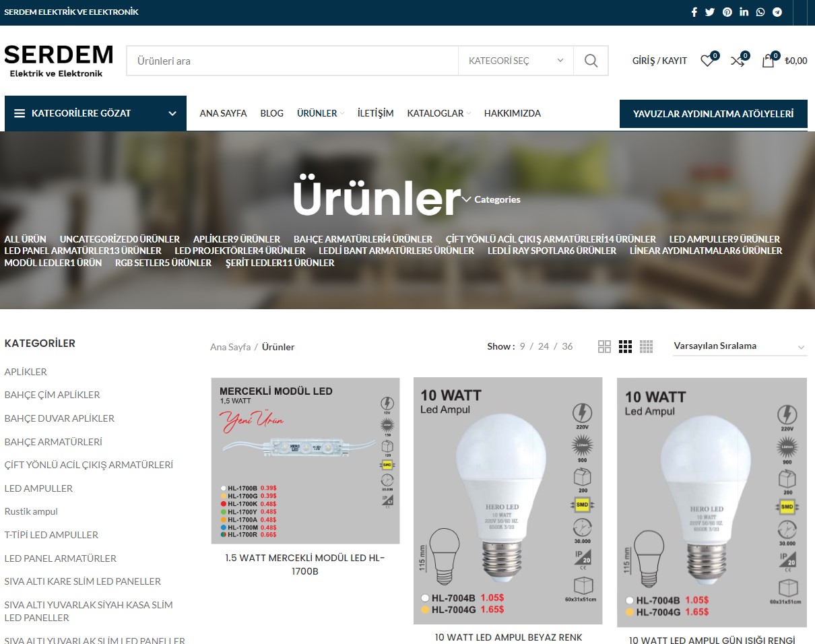Open the shopping cart bag icon
815x644 pixels.
768,61
